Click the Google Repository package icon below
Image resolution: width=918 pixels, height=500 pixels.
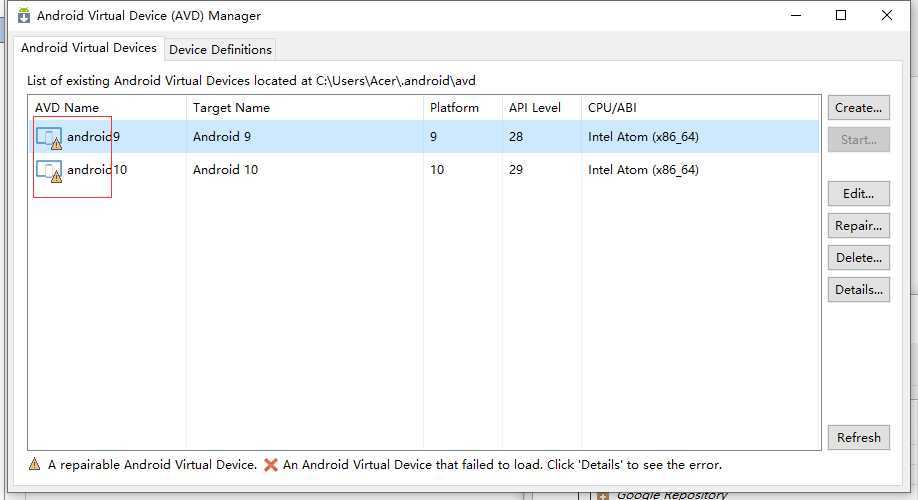tap(603, 495)
